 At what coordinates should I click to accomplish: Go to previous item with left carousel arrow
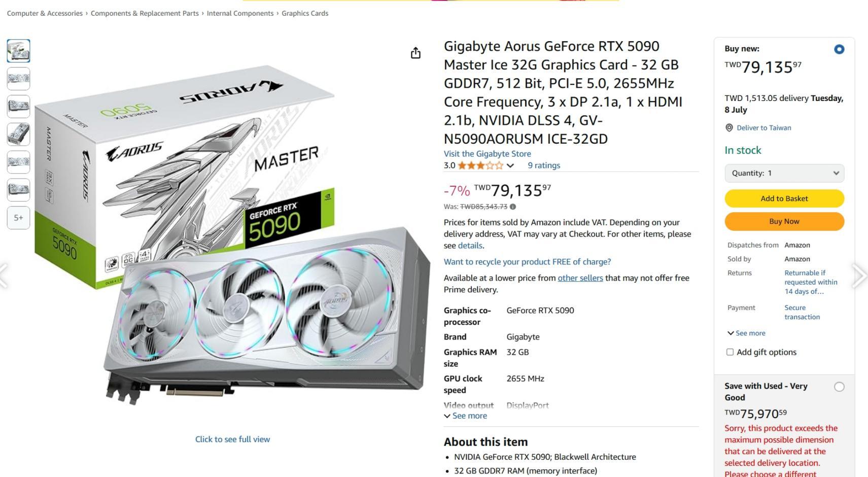click(x=5, y=276)
